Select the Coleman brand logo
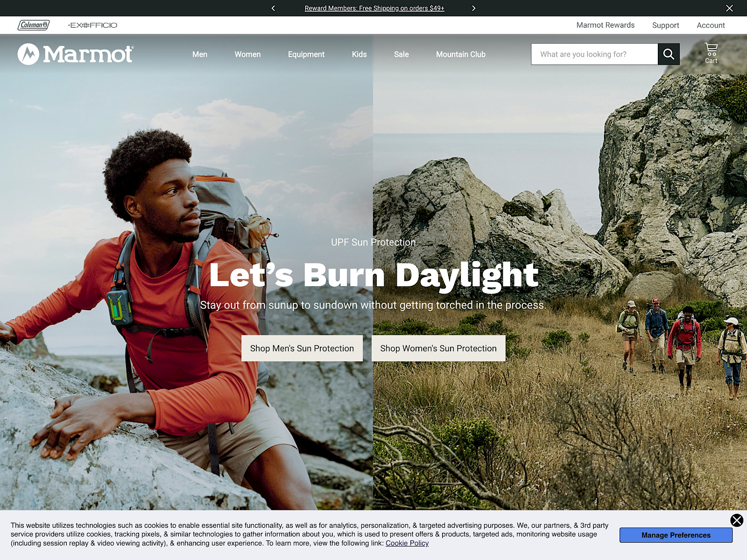747x560 pixels. [33, 25]
